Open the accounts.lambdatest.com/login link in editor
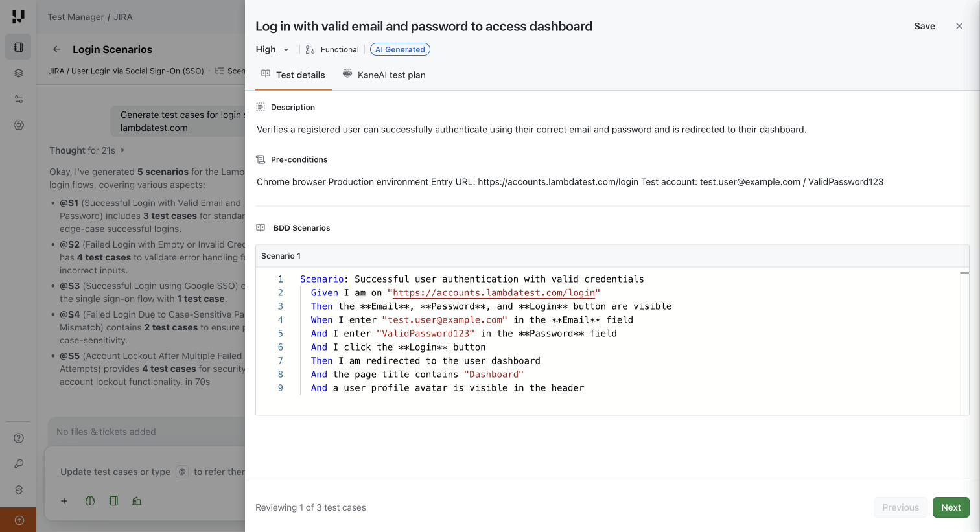Image resolution: width=980 pixels, height=532 pixels. 494,293
